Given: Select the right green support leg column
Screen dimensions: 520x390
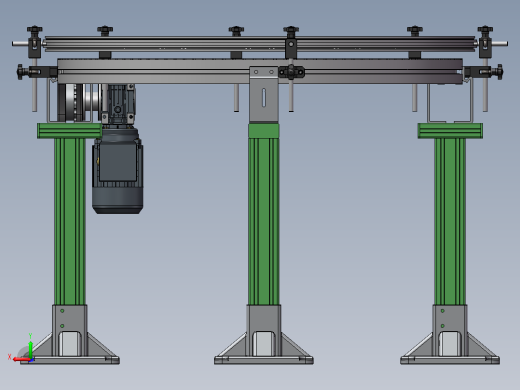Looking at the screenshot, I should [x=450, y=221].
